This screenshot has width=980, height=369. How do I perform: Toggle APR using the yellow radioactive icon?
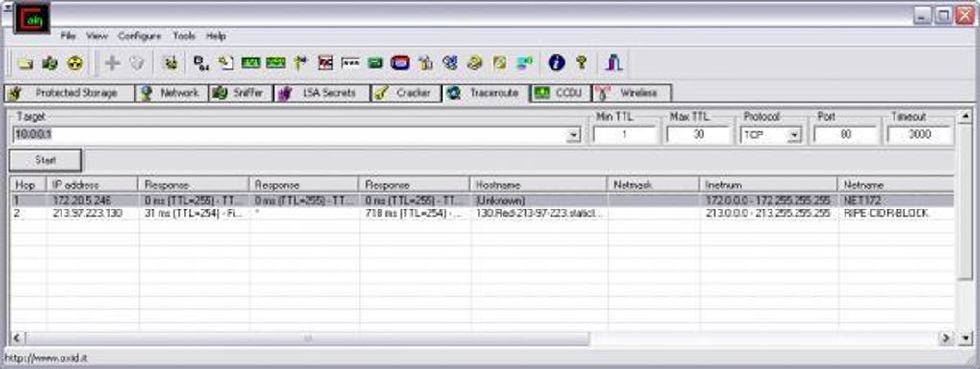click(75, 62)
